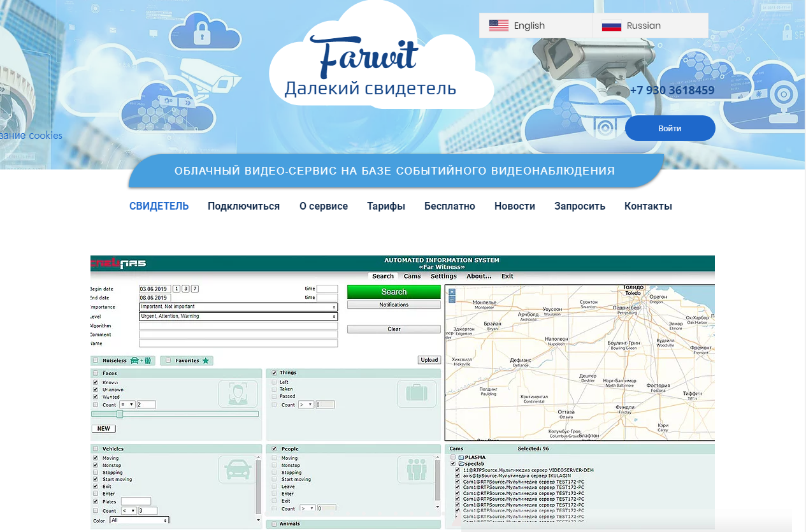Click the blue Войти button

pyautogui.click(x=670, y=128)
